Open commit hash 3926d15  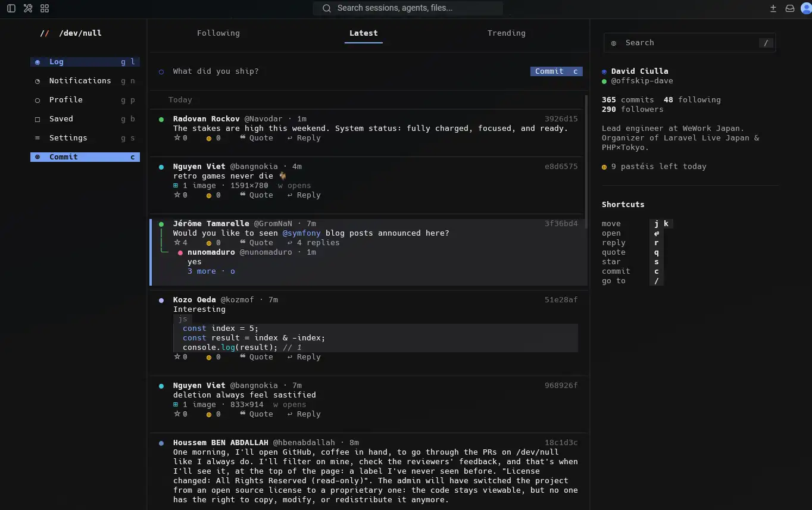561,119
